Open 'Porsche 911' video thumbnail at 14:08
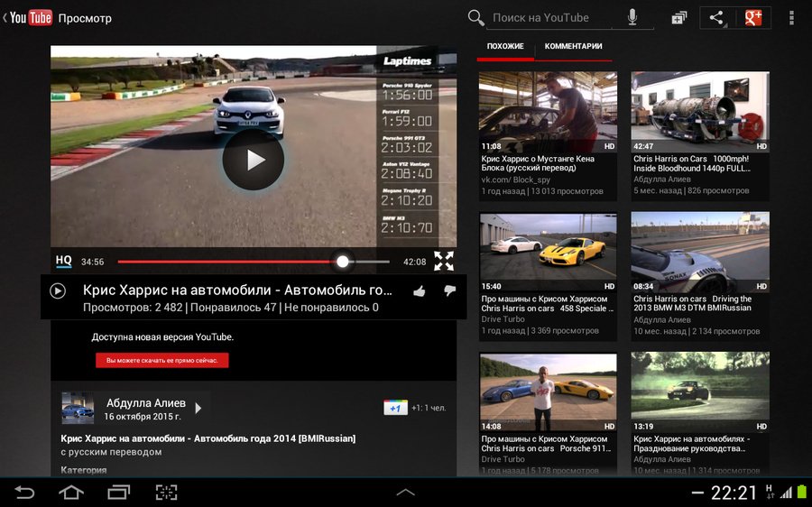The image size is (812, 507). point(548,392)
